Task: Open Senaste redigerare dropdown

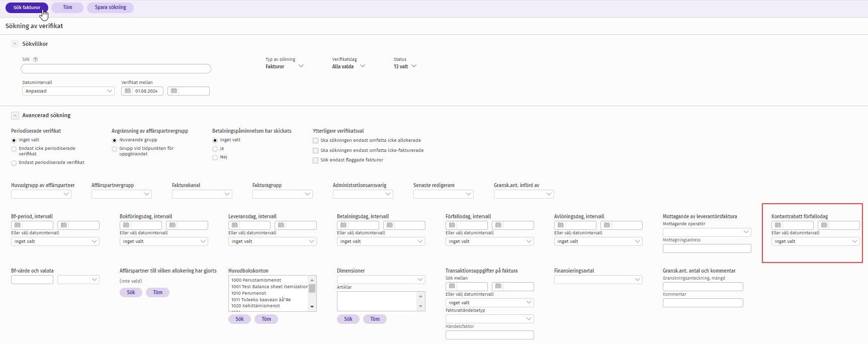Action: [444, 194]
